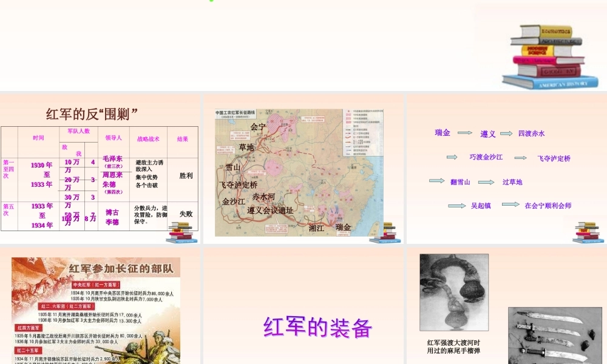Click the arrow between 瑞金 and 遵义
This screenshot has width=607, height=364.
click(465, 133)
